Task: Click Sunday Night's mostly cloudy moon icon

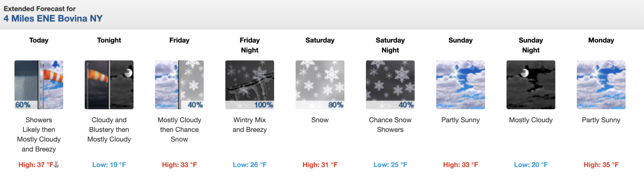Action: click(x=530, y=85)
